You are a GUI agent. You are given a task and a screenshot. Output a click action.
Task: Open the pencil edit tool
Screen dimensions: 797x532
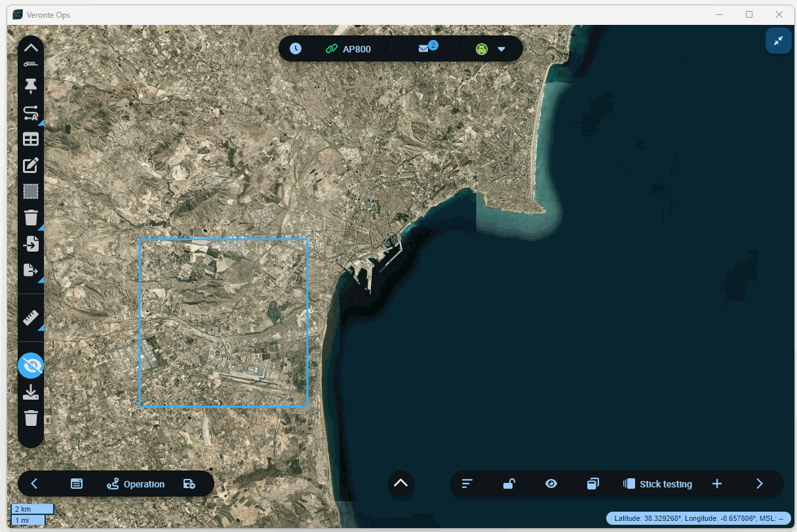coord(31,165)
